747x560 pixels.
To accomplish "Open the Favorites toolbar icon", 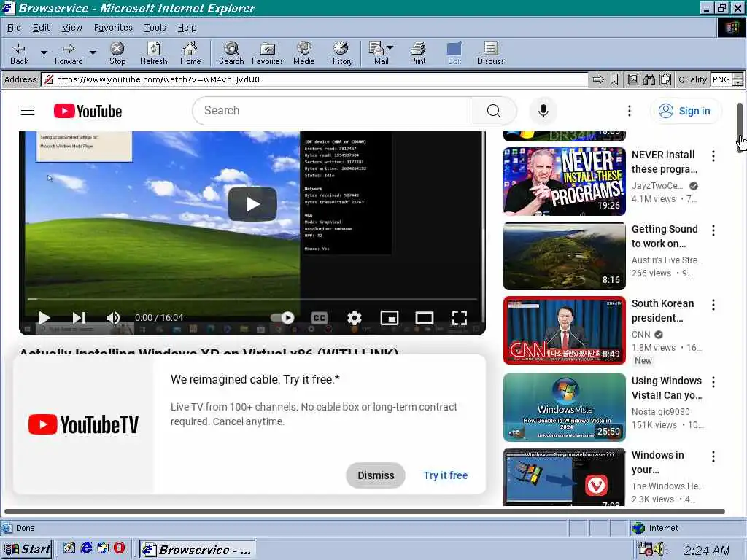I will (x=267, y=53).
